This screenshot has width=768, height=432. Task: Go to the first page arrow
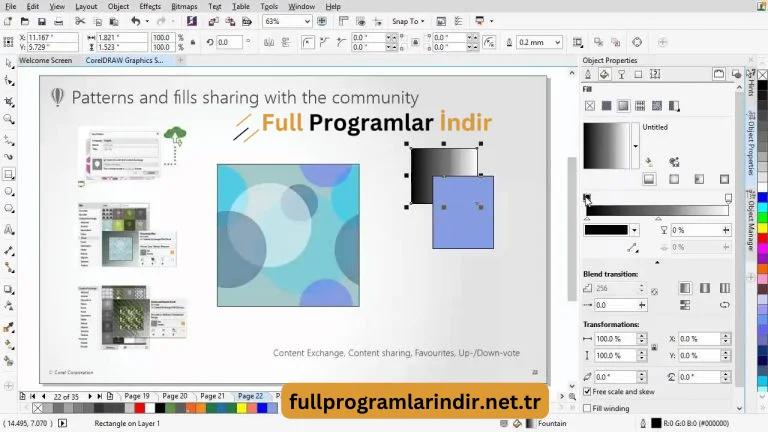coord(33,396)
